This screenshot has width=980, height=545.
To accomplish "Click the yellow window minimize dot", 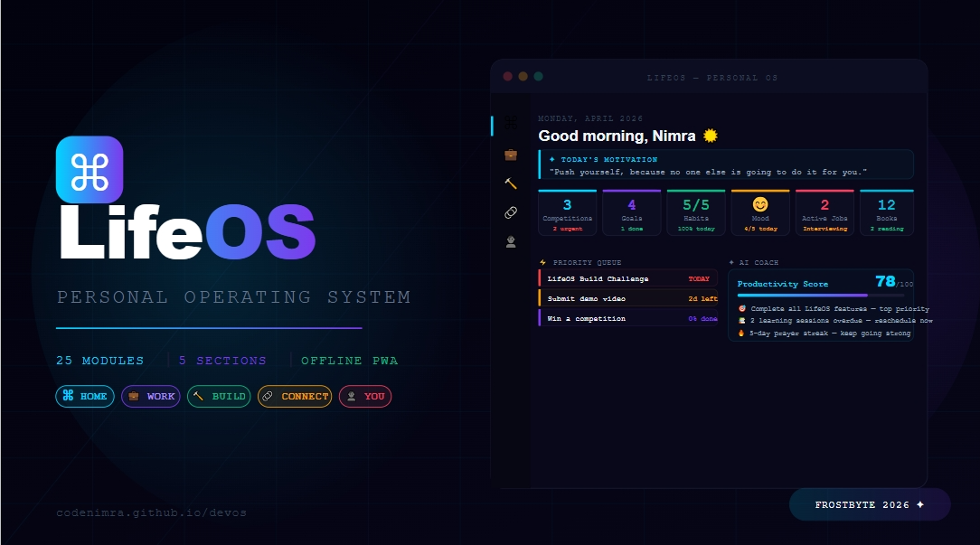I will pos(523,76).
